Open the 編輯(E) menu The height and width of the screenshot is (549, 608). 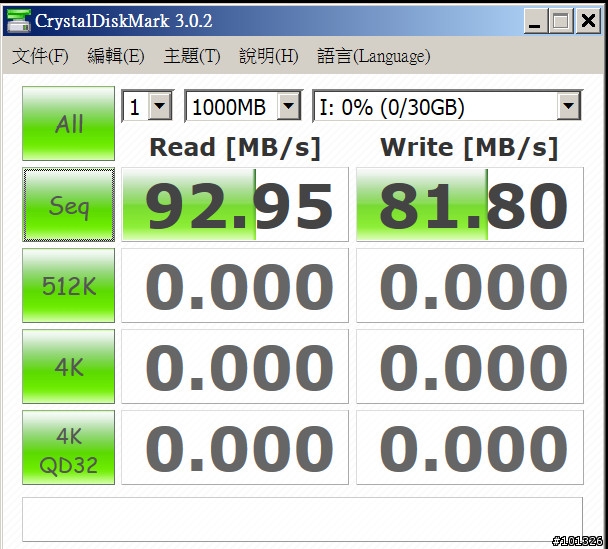[x=116, y=56]
